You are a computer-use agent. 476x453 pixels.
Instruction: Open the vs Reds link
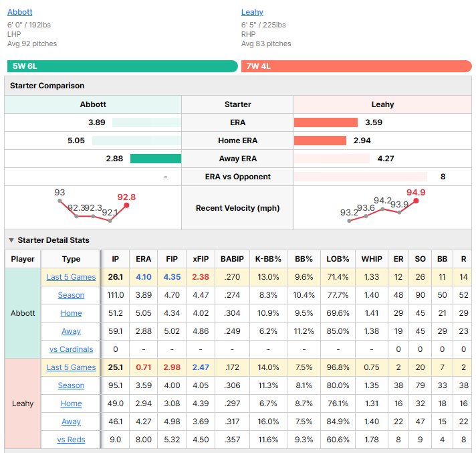71,440
